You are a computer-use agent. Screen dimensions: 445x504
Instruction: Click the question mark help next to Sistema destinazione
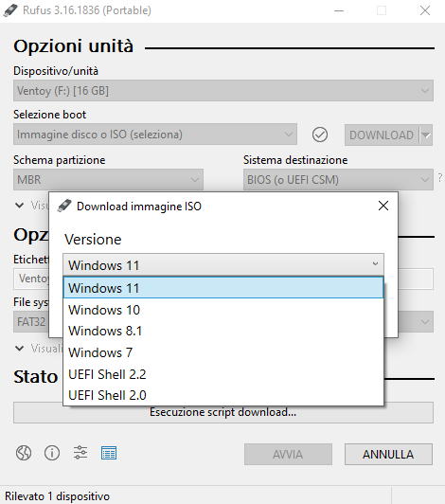pos(440,178)
